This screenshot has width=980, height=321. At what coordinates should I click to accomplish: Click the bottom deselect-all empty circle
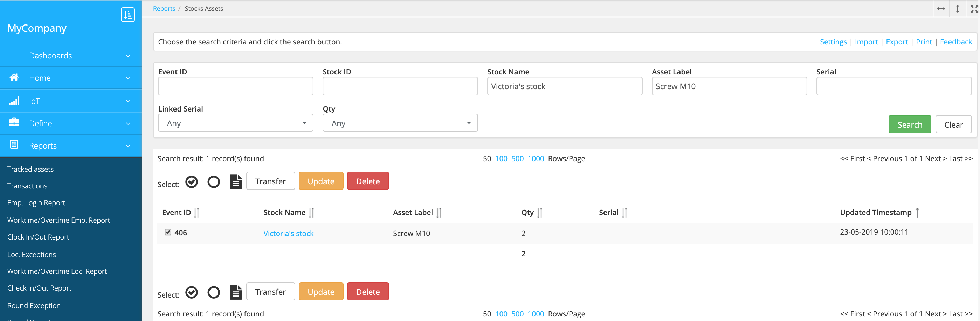213,292
